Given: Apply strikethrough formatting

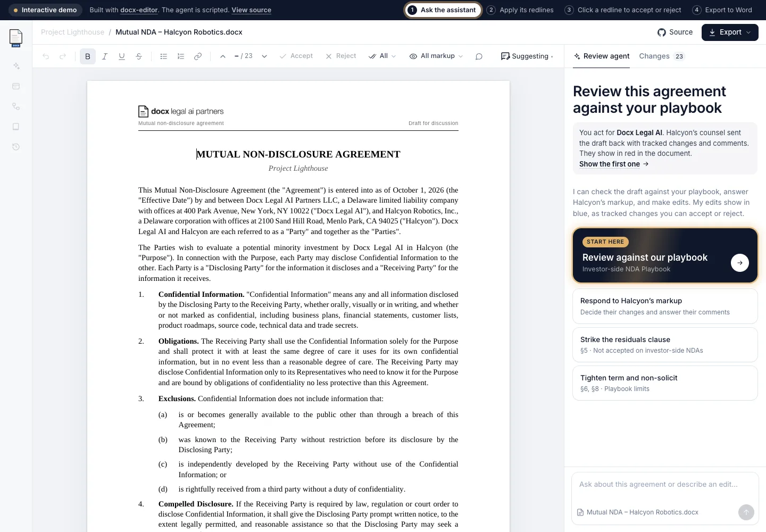Looking at the screenshot, I should click(139, 56).
